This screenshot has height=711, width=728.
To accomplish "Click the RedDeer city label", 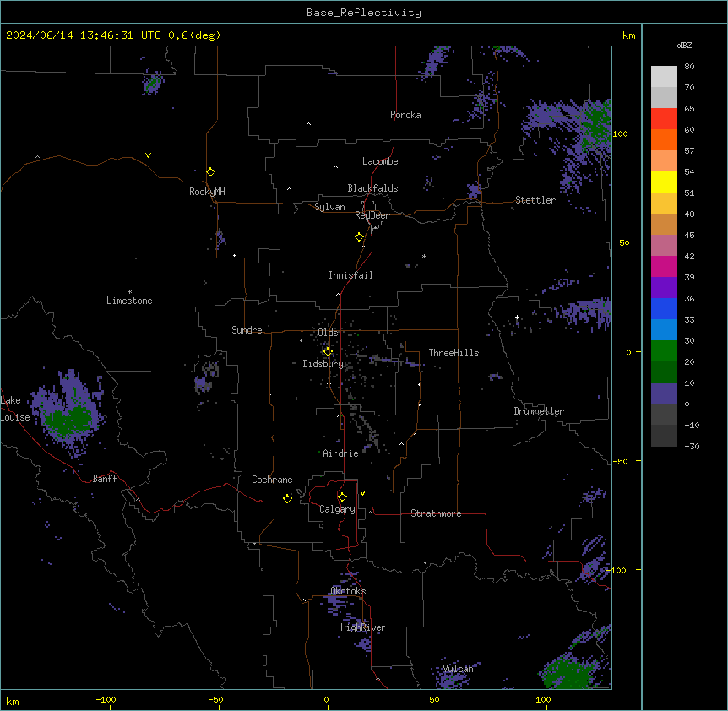I will (372, 215).
